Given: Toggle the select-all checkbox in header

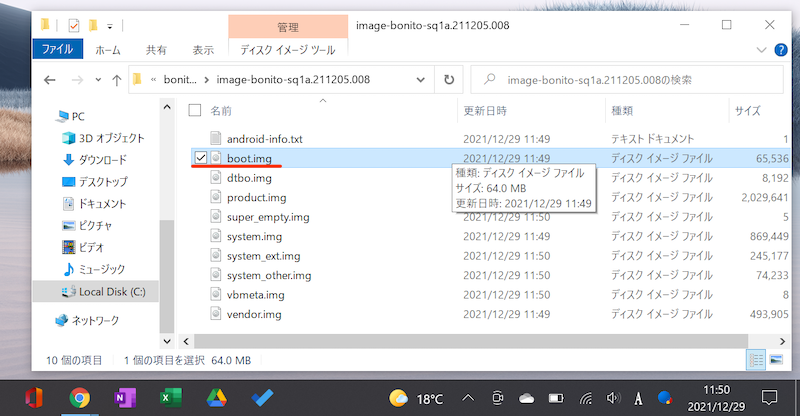Looking at the screenshot, I should click(195, 110).
